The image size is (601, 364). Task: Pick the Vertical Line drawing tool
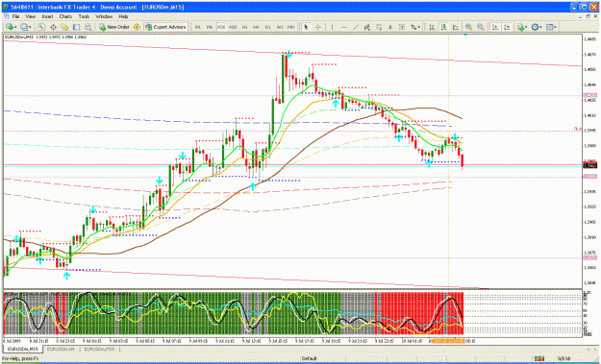coord(332,27)
